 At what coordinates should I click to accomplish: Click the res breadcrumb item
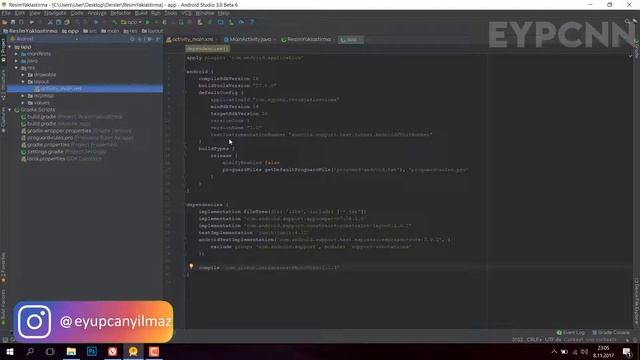click(131, 31)
